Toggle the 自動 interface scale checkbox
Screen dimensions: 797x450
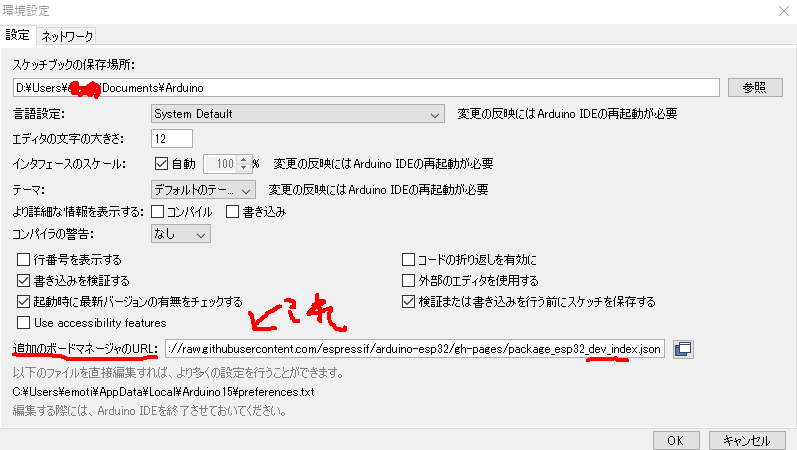161,163
